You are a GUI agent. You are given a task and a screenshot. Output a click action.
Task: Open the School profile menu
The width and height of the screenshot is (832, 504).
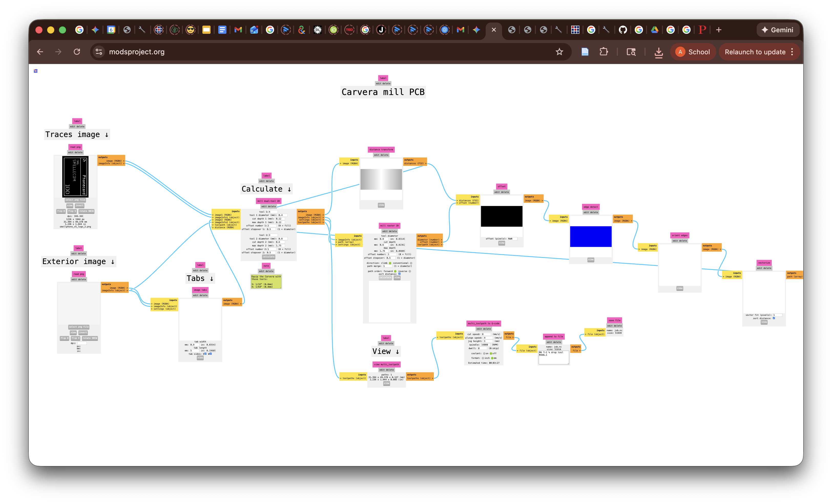coord(693,52)
